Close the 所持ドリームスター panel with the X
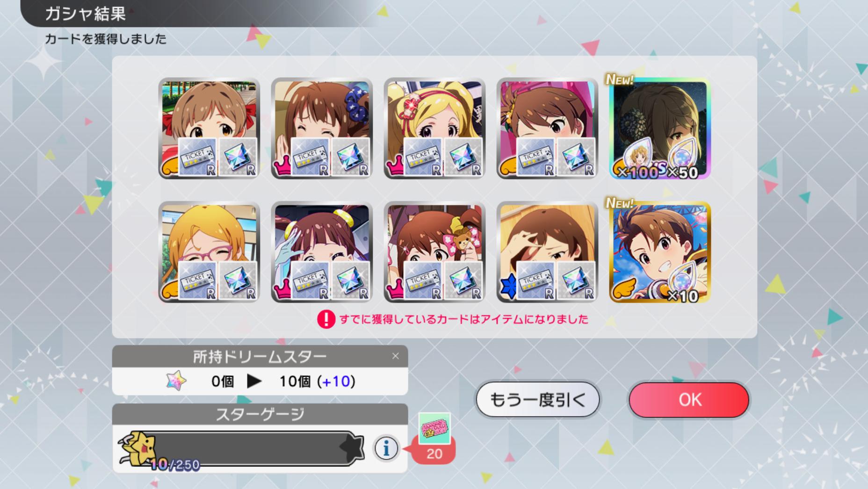Image resolution: width=868 pixels, height=489 pixels. click(396, 356)
